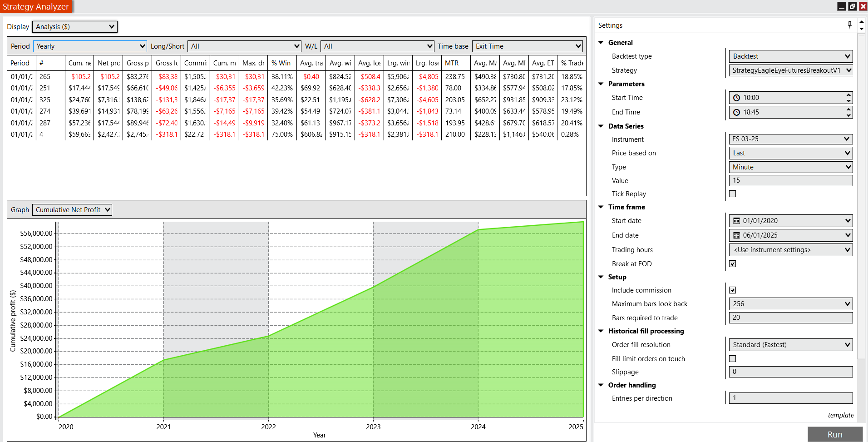Click the Start Time clock icon
This screenshot has height=442, width=868.
[x=737, y=98]
